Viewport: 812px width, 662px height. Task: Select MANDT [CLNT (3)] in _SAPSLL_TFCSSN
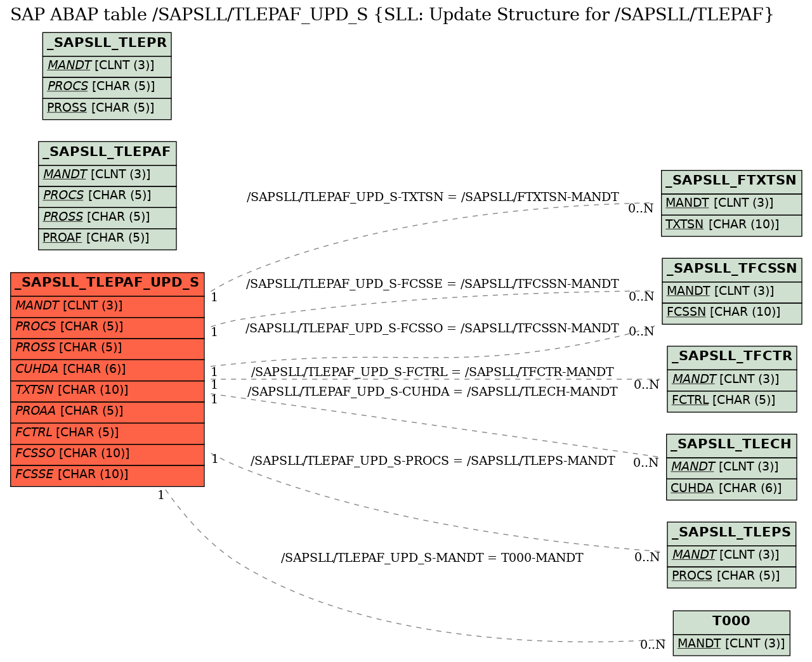point(732,292)
